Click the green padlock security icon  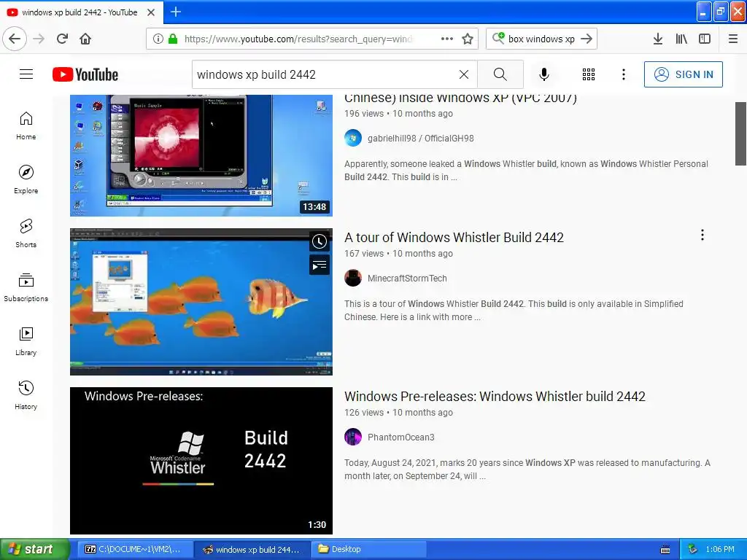click(x=172, y=39)
